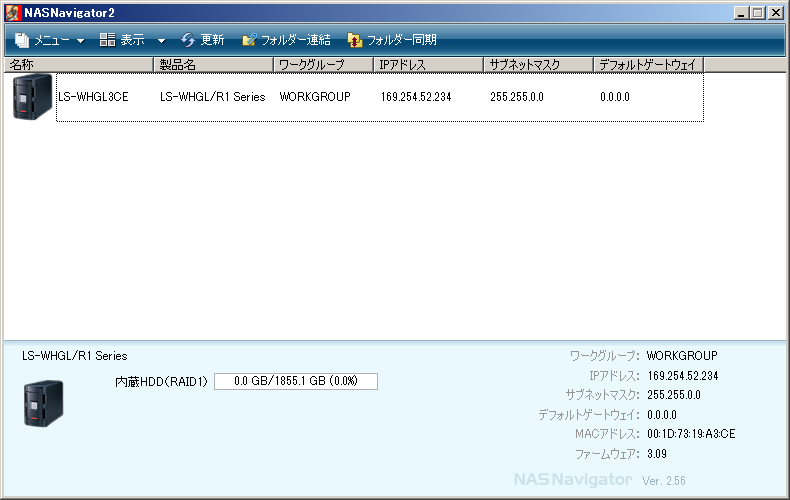
Task: Click MAC address 00:1D:73:19:A3:CE
Action: (691, 434)
